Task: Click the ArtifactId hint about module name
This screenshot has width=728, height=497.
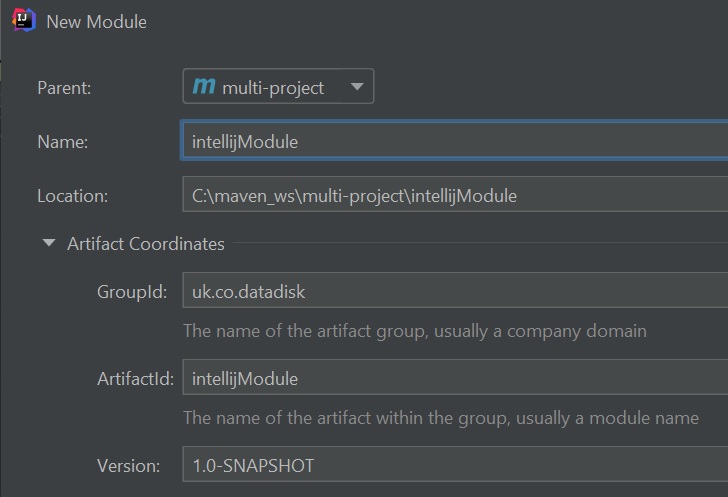Action: click(x=440, y=417)
